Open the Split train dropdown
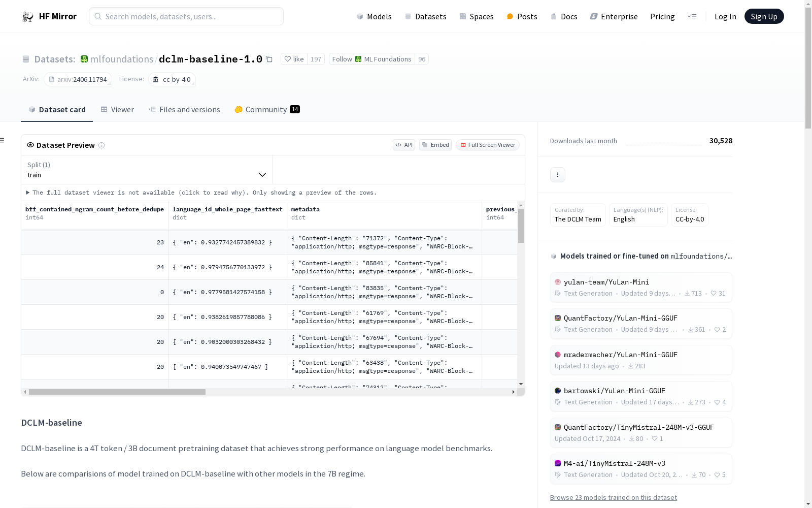812x508 pixels. (x=147, y=170)
